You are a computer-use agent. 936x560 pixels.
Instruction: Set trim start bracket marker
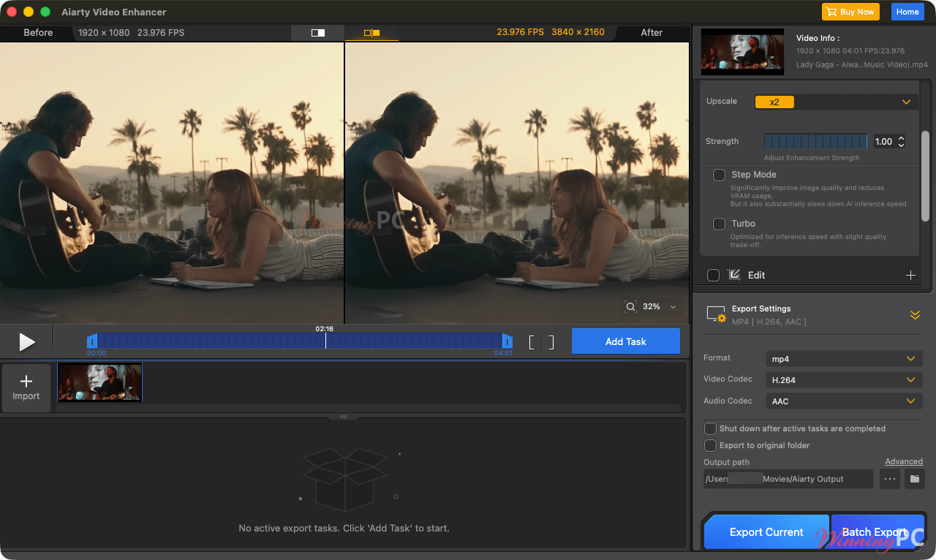tap(532, 342)
